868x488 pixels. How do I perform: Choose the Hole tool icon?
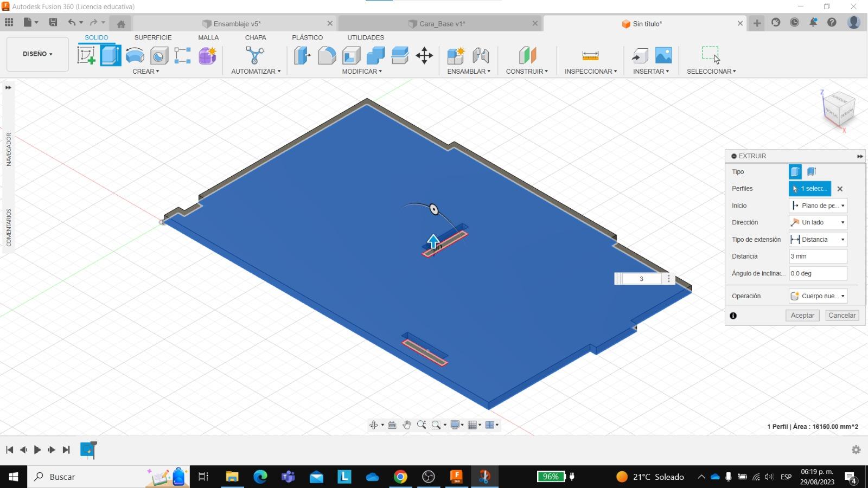159,55
